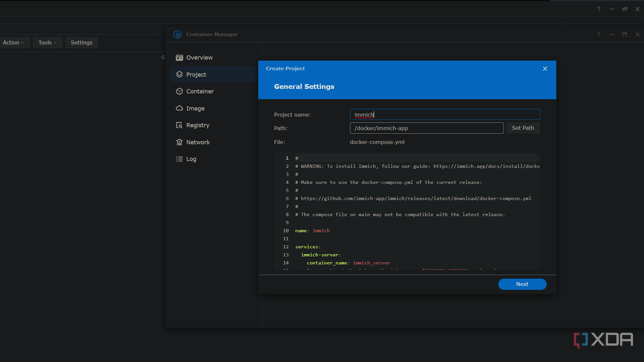Open the Log list icon
Image resolution: width=644 pixels, height=362 pixels.
click(x=179, y=159)
